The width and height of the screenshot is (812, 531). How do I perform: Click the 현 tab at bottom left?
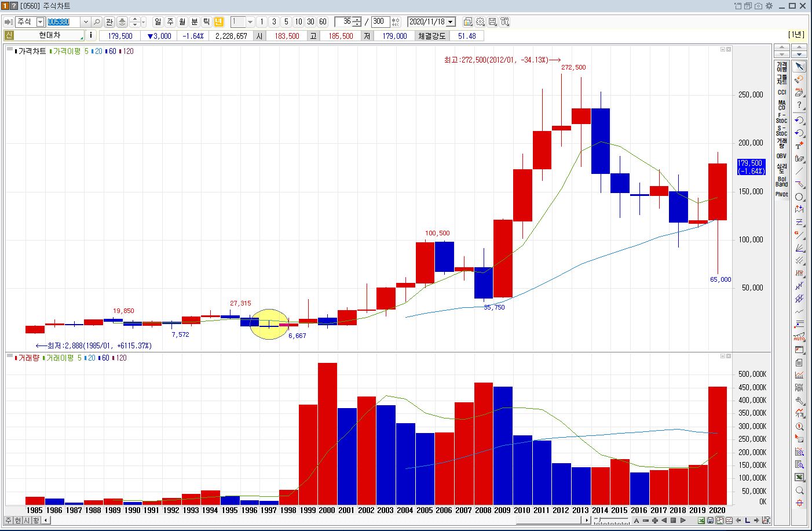[x=18, y=521]
